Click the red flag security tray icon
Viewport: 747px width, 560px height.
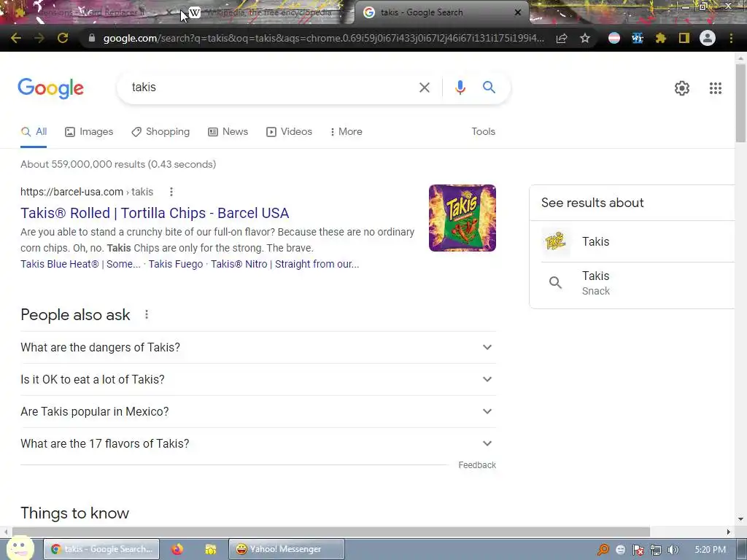[x=638, y=550]
